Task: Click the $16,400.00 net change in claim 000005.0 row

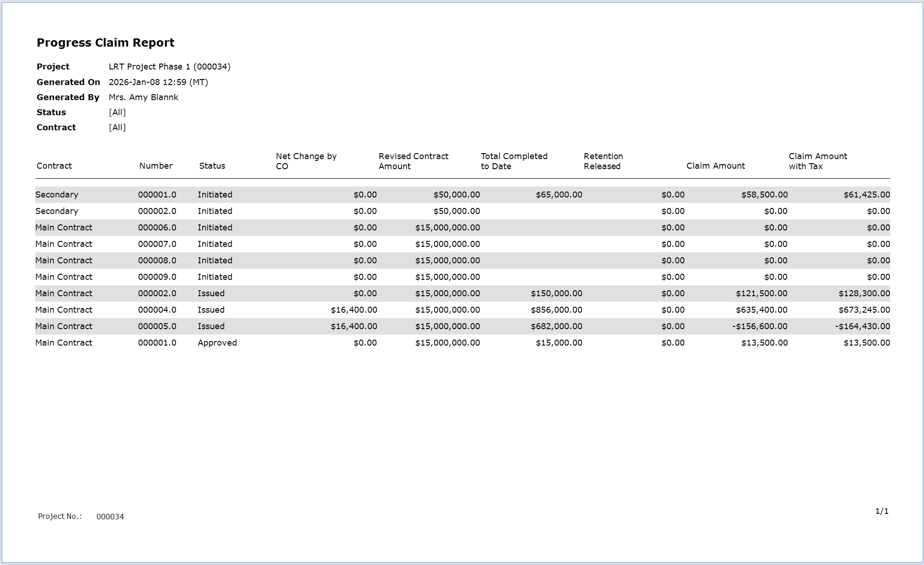Action: (x=354, y=326)
